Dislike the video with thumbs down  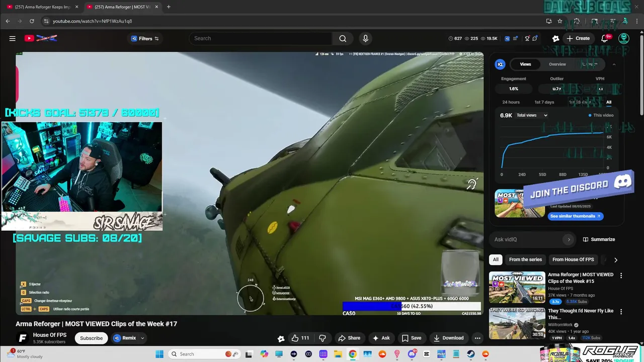coord(323,338)
